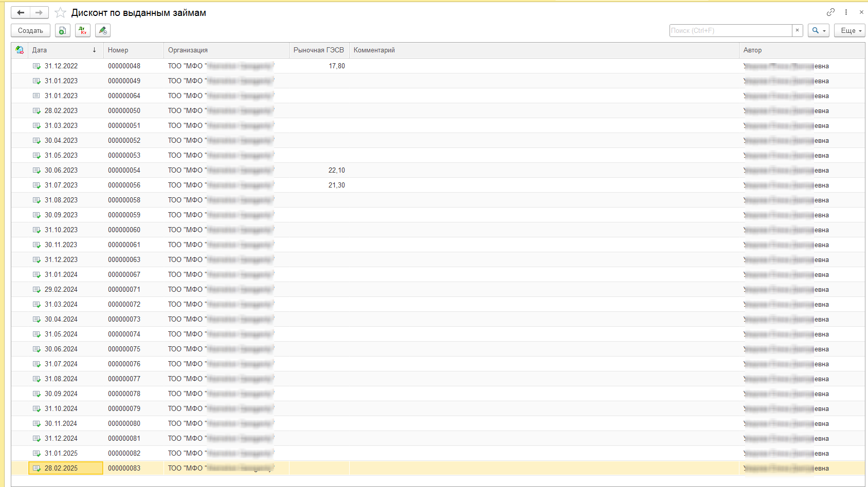868x487 pixels.
Task: Close the Дисконт по выданным займам tab
Action: [x=861, y=12]
